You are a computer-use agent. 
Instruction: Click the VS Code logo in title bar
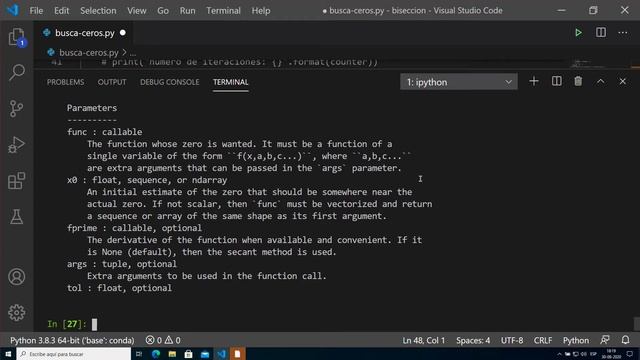pyautogui.click(x=13, y=10)
